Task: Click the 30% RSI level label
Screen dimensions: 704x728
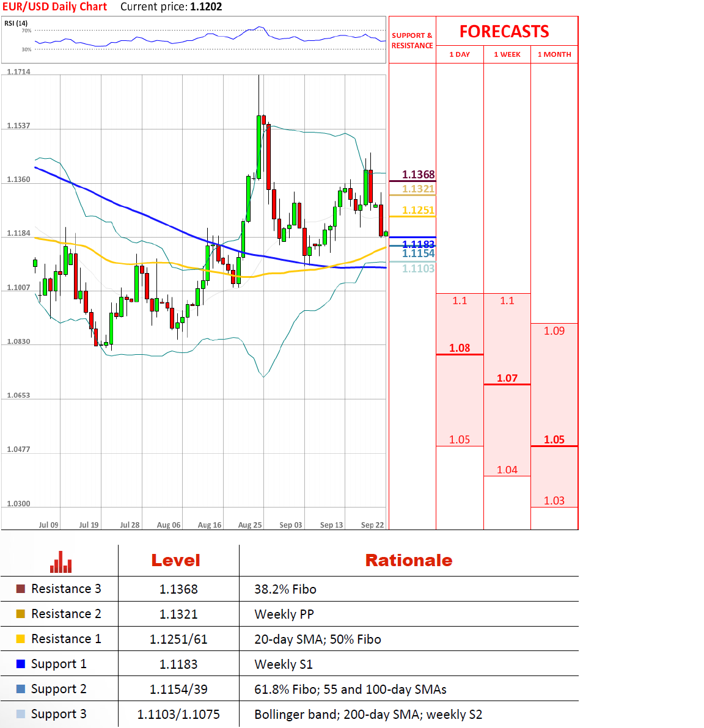Action: (x=26, y=49)
